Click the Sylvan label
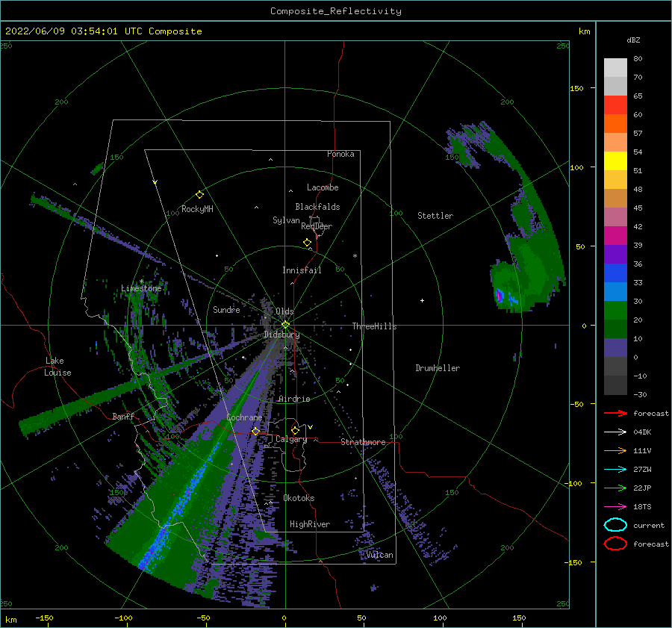This screenshot has height=628, width=672. 286,220
